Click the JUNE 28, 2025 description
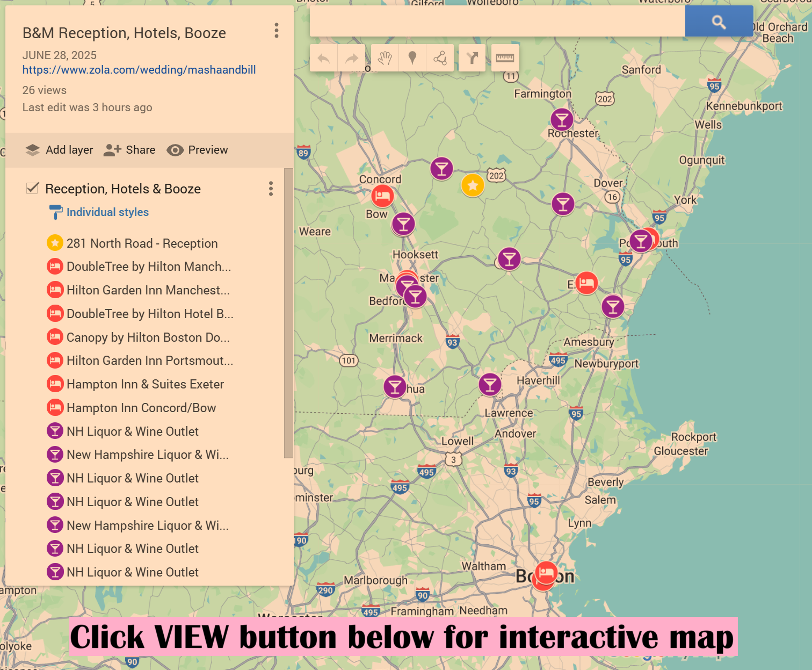This screenshot has height=670, width=812. [x=60, y=55]
